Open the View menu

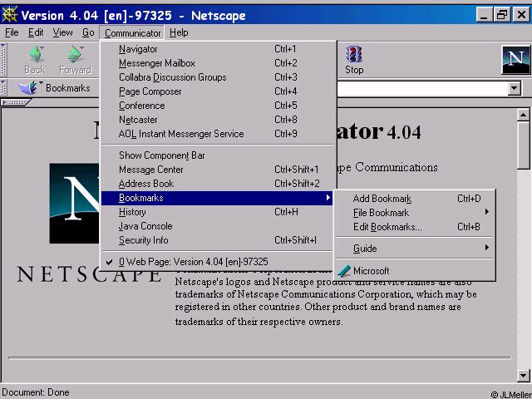(63, 32)
